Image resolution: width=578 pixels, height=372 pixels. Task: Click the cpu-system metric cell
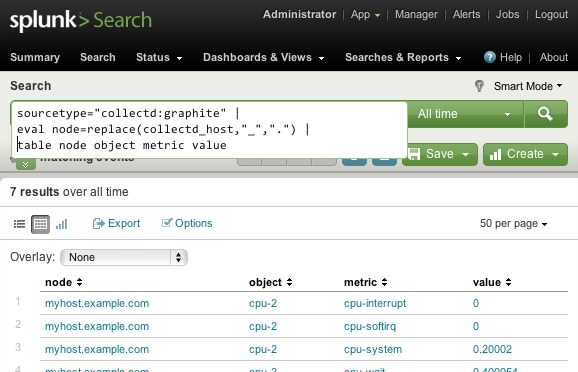pos(373,349)
